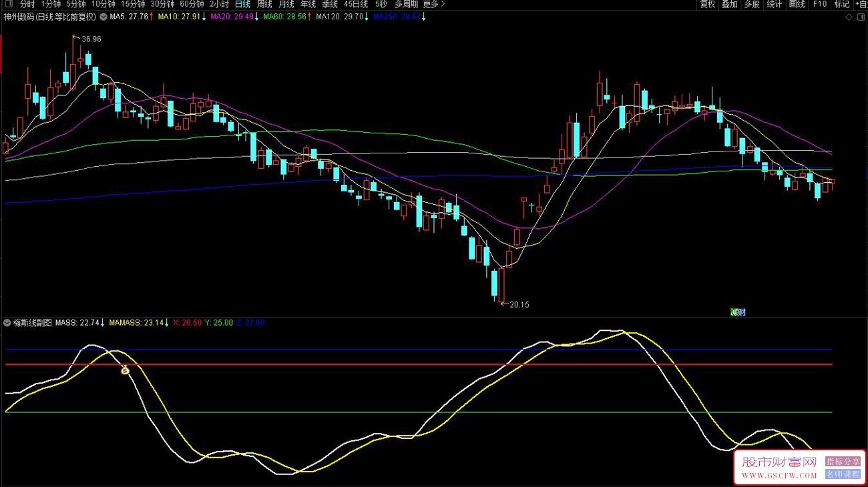Select the 周线 weekly chart tab
Screen dimensions: 868x487
[264, 4]
